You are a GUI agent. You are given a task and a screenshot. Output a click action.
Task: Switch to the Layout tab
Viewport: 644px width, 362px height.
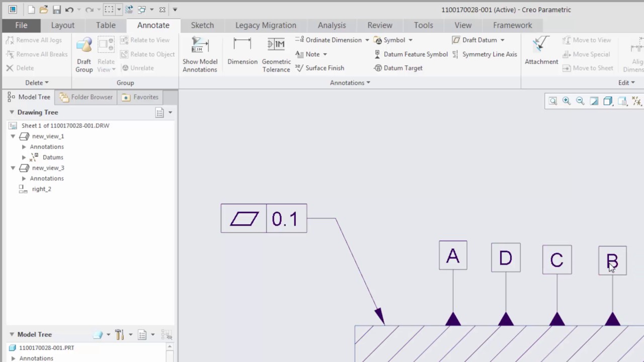point(63,25)
